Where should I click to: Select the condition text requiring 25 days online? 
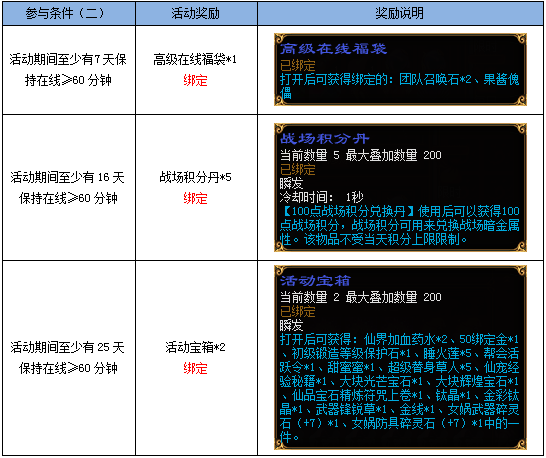pos(68,358)
